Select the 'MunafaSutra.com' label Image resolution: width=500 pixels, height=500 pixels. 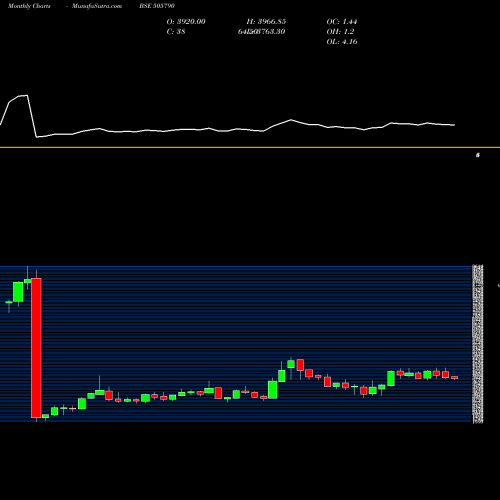(x=97, y=6)
